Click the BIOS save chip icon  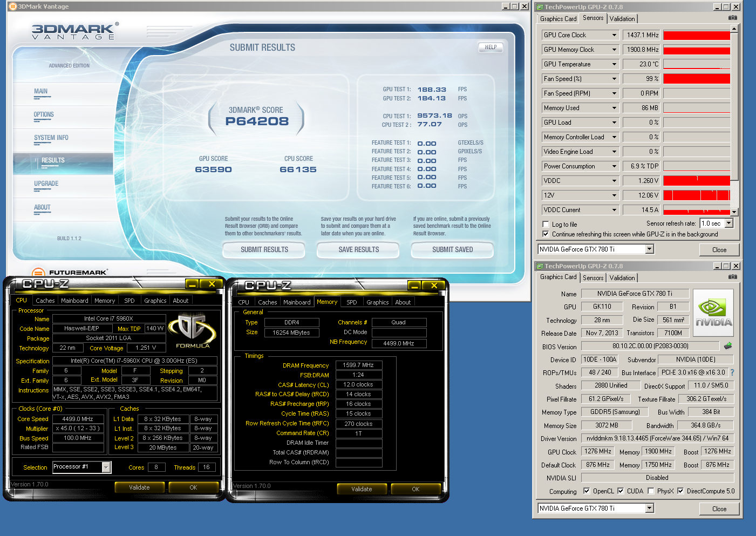pos(728,345)
